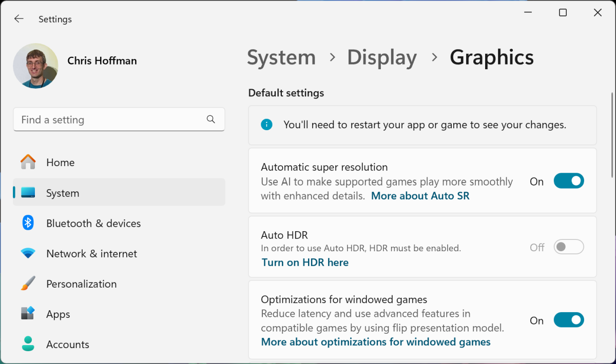
Task: Click the System monitor icon
Action: [x=28, y=193]
